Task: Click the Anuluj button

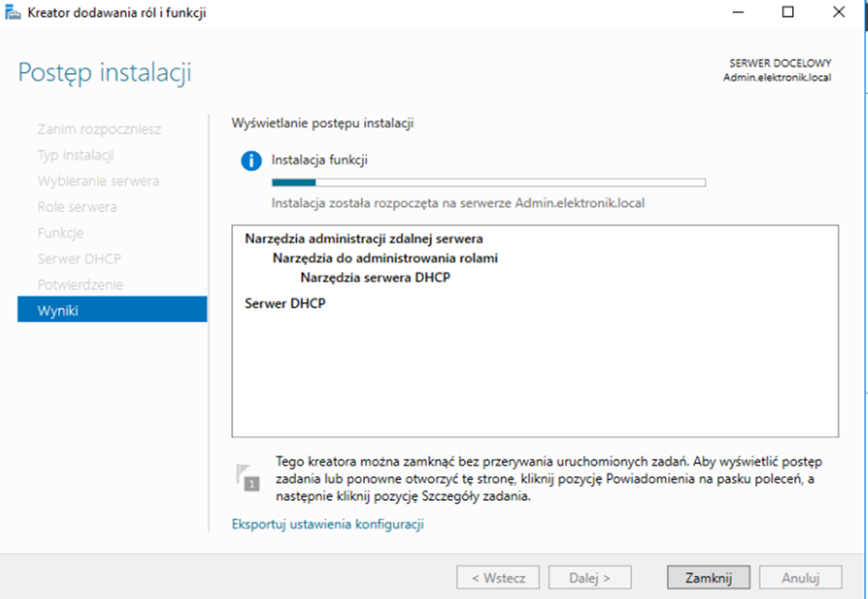Action: 801,578
